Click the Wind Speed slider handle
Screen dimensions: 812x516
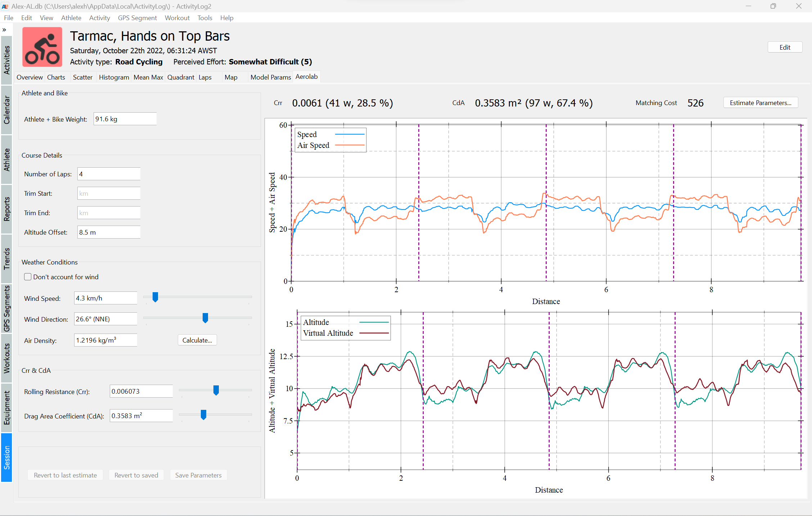155,297
